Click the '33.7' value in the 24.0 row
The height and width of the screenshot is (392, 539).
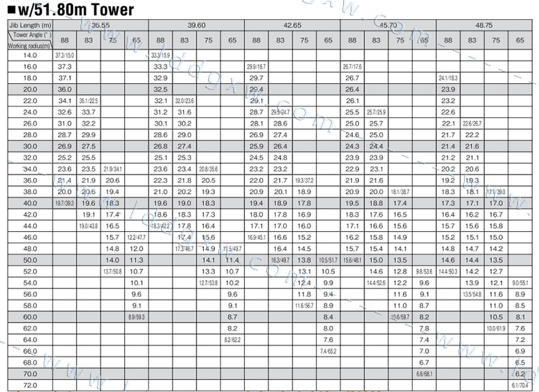pyautogui.click(x=89, y=112)
